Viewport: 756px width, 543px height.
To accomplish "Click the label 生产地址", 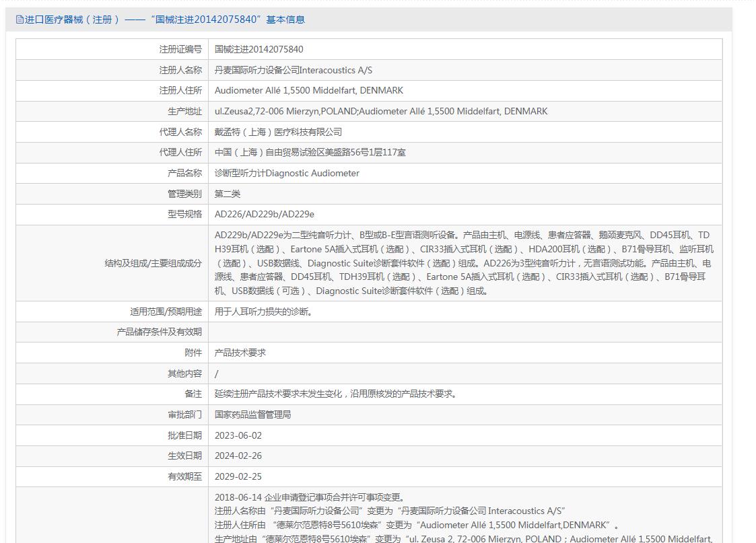I will pos(184,111).
